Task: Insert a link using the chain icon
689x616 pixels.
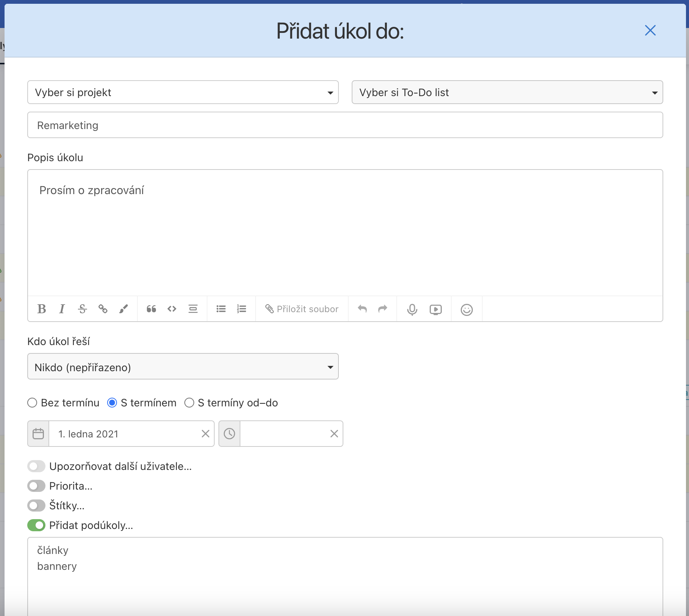Action: click(103, 309)
